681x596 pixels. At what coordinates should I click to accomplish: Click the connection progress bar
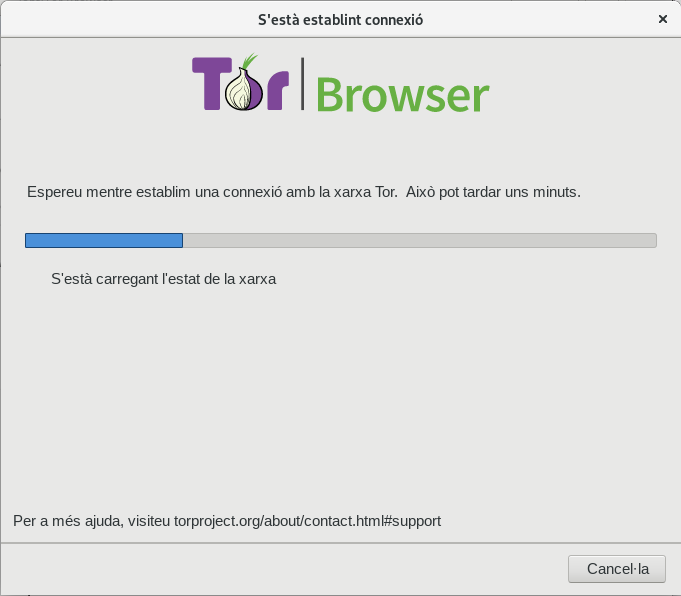[x=340, y=240]
